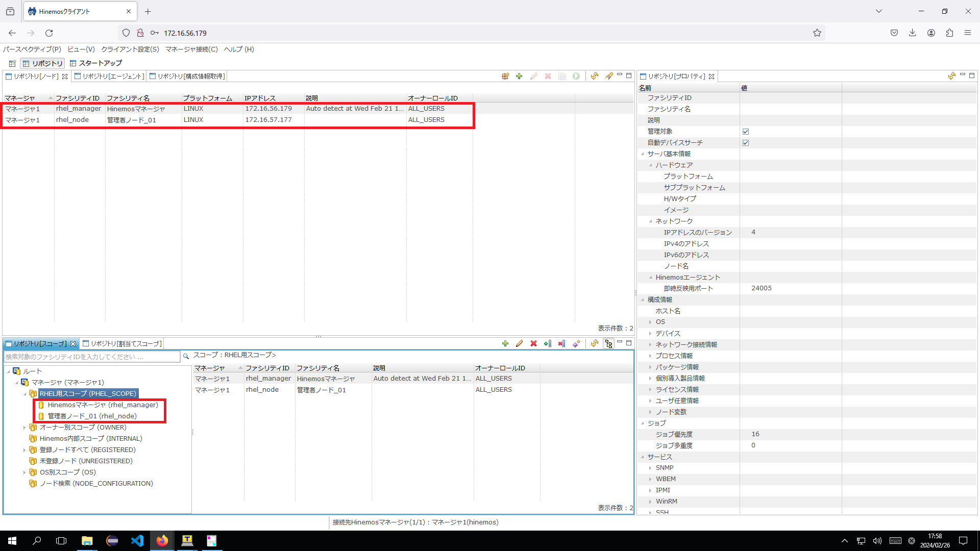980x551 pixels.
Task: Click pencil icon to modify scope
Action: coord(519,343)
